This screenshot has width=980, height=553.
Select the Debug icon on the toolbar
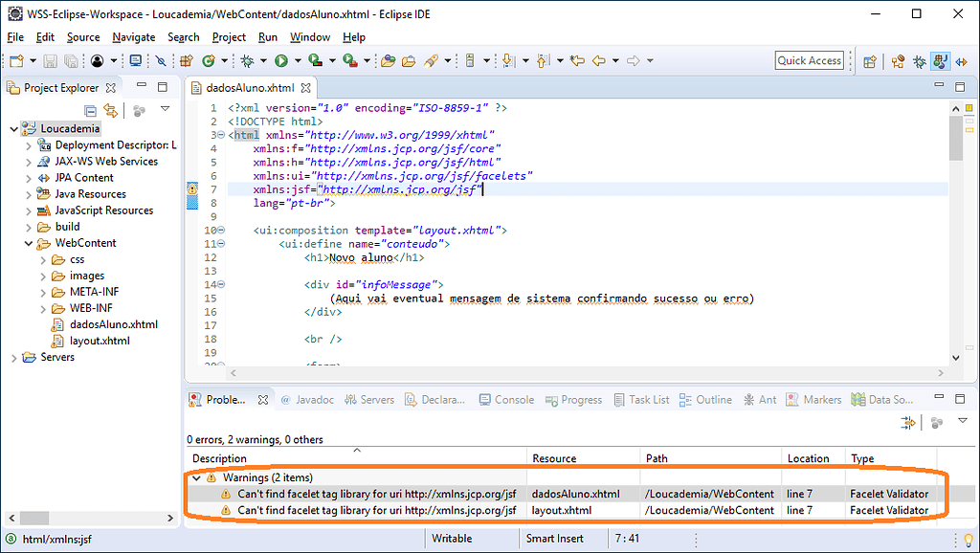(x=248, y=61)
